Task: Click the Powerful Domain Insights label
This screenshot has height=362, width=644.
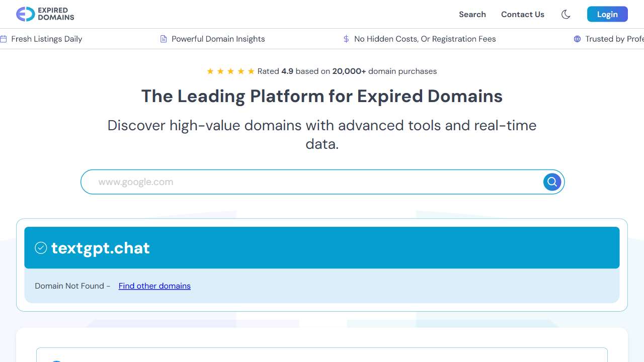Action: pyautogui.click(x=218, y=39)
